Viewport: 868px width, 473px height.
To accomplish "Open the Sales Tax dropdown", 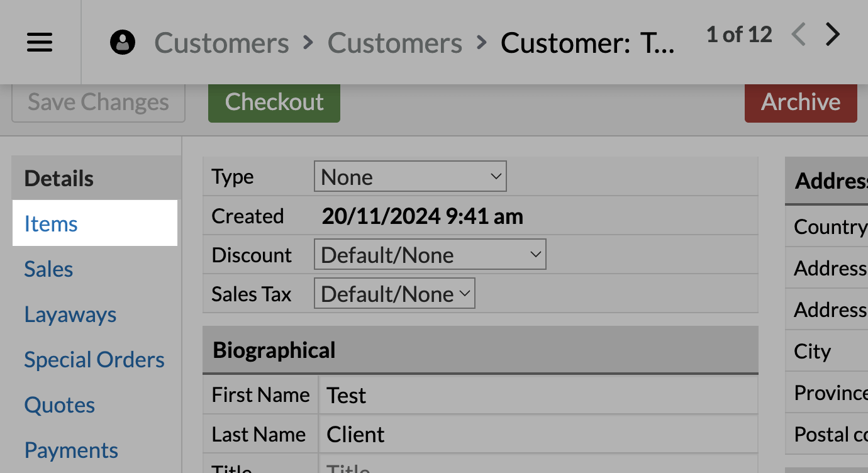I will click(x=394, y=294).
